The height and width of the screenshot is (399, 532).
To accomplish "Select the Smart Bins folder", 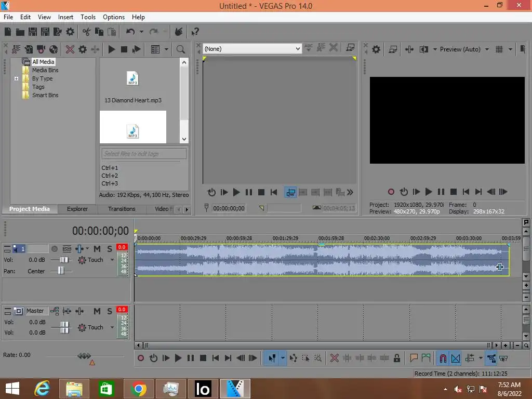I will click(45, 96).
